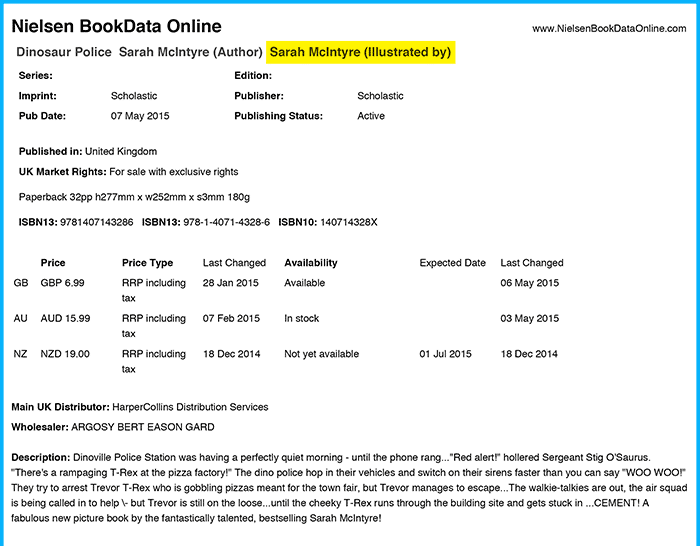Click the Nielsen BookData Online heading
Viewport: 700px width, 546px height.
117,26
